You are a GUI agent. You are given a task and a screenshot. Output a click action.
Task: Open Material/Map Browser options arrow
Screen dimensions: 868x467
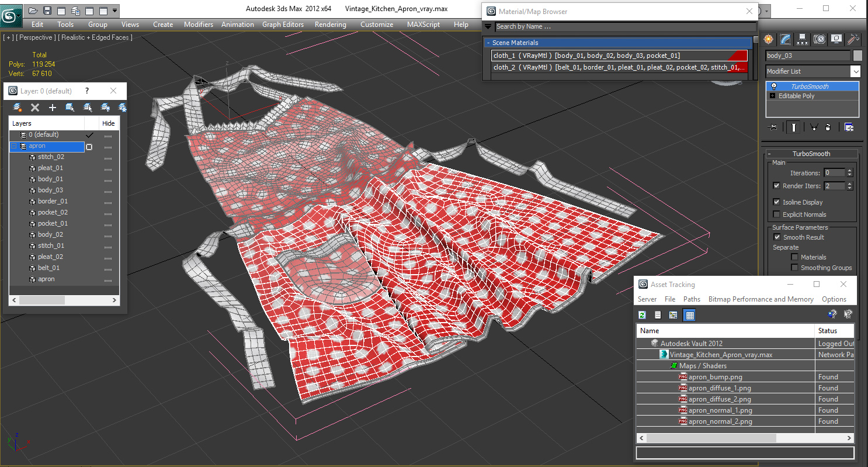click(488, 26)
